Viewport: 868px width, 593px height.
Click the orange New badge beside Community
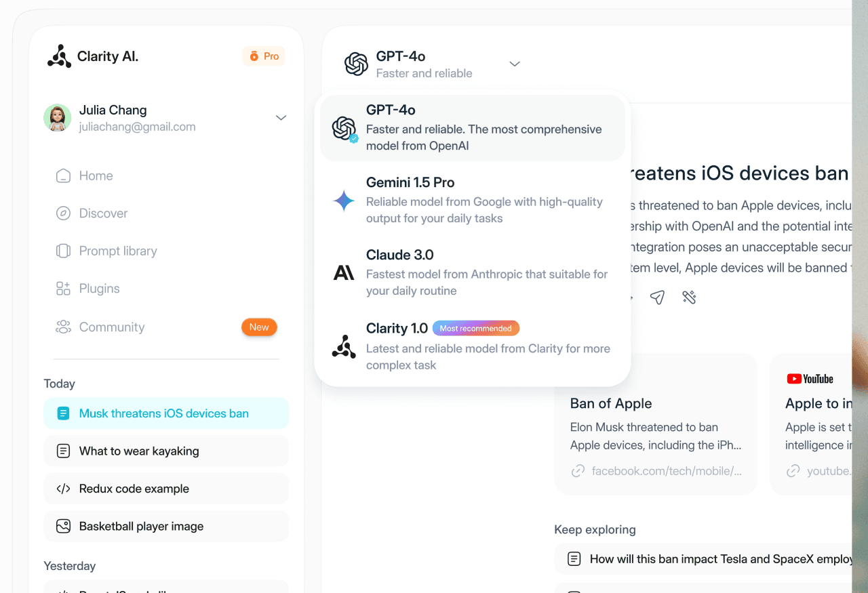pyautogui.click(x=259, y=327)
